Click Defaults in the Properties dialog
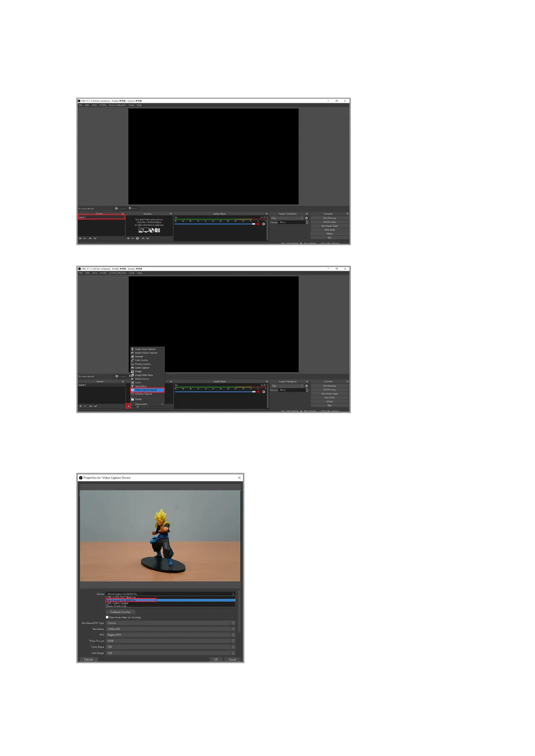The height and width of the screenshot is (756, 535). click(88, 659)
